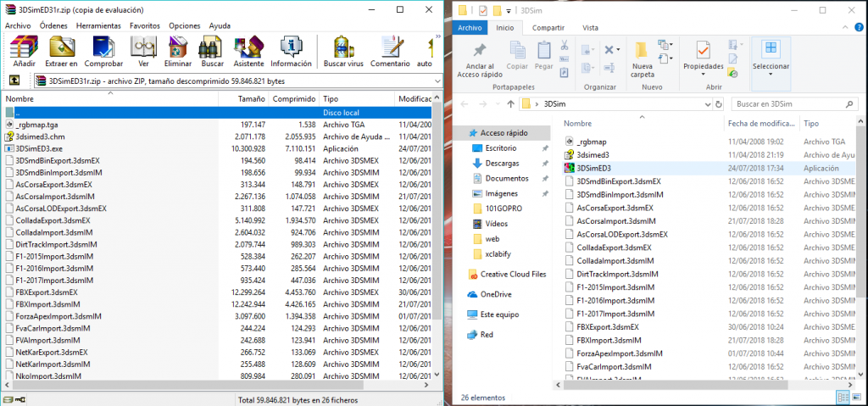Open Explorer help question mark icon
868x406 pixels.
(860, 27)
